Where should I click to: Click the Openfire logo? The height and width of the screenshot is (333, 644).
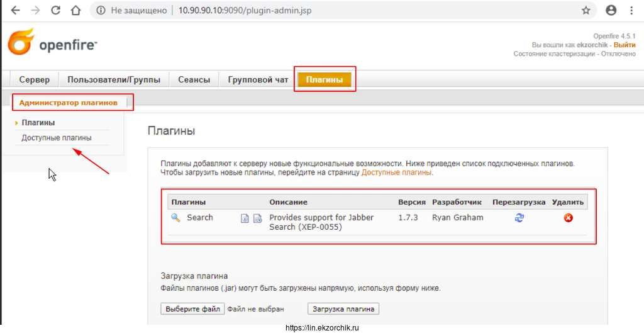(x=52, y=44)
